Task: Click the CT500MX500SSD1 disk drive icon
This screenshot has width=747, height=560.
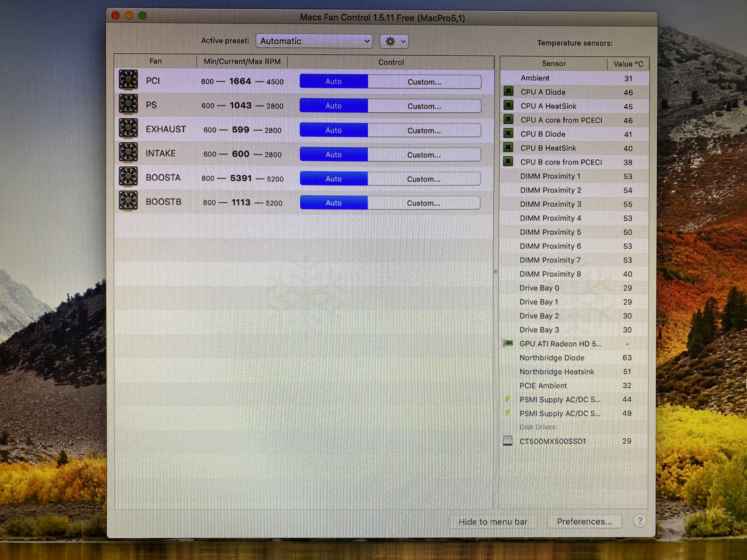Action: point(508,441)
